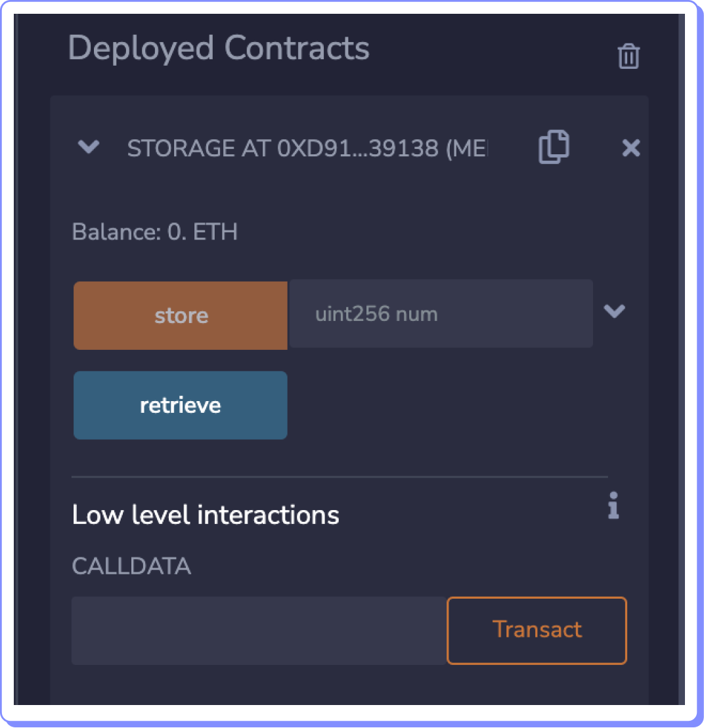Click the Balance: 0. ETH text
Image resolution: width=704 pixels, height=728 pixels.
154,232
